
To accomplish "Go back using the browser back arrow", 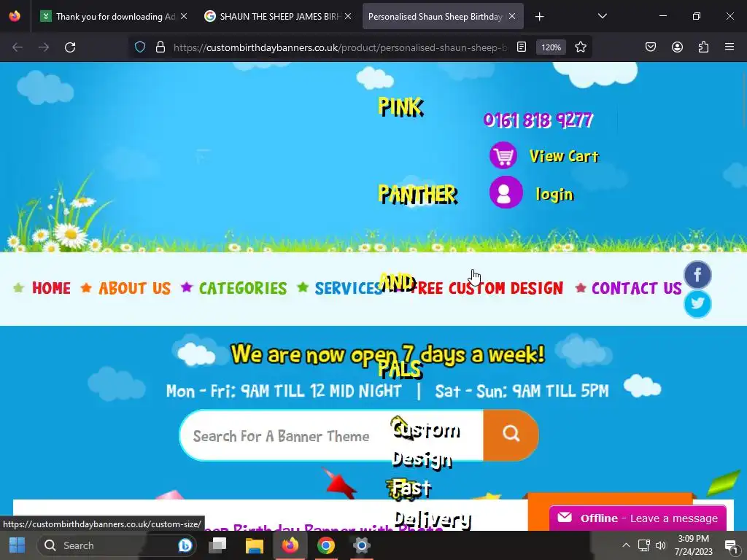I will pyautogui.click(x=18, y=47).
